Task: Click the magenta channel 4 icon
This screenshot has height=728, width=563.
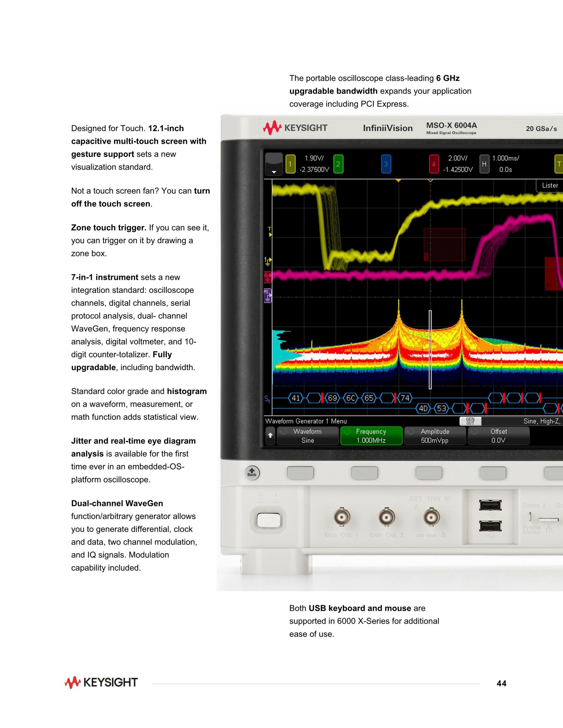Action: [x=434, y=164]
